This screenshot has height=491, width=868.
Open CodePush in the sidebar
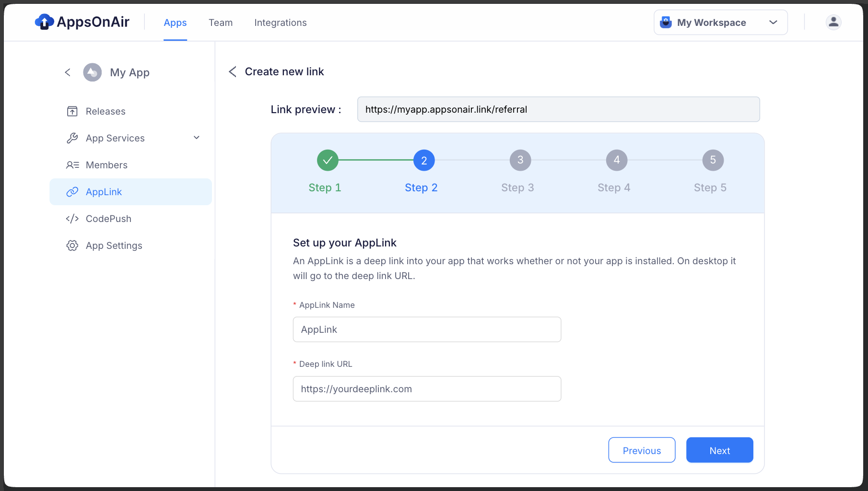click(130, 219)
